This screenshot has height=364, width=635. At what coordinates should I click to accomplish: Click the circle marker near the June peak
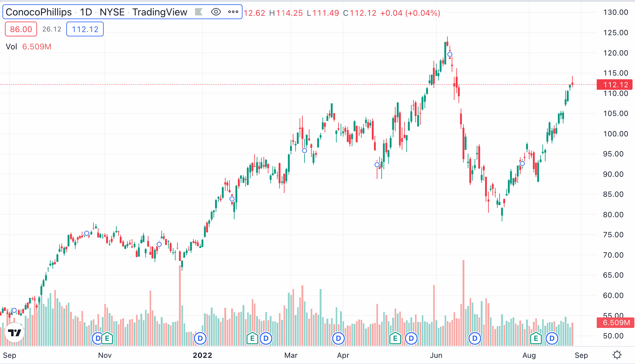click(x=450, y=54)
